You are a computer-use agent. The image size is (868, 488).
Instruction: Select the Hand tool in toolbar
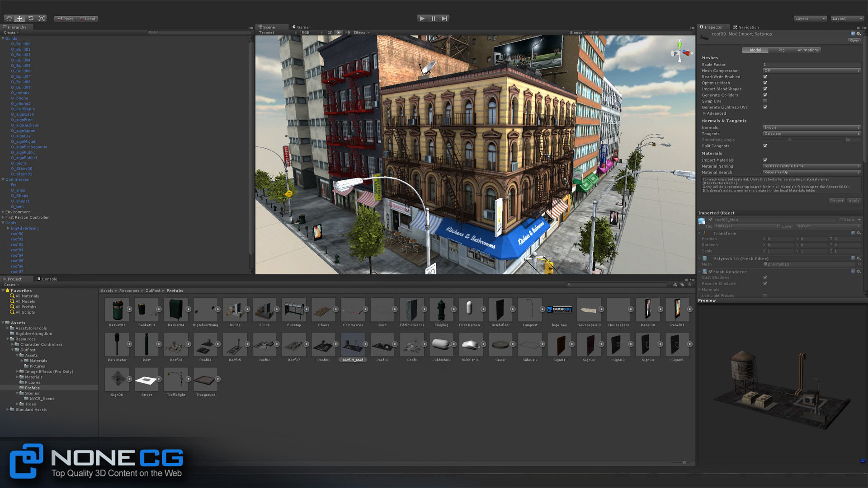(x=9, y=19)
